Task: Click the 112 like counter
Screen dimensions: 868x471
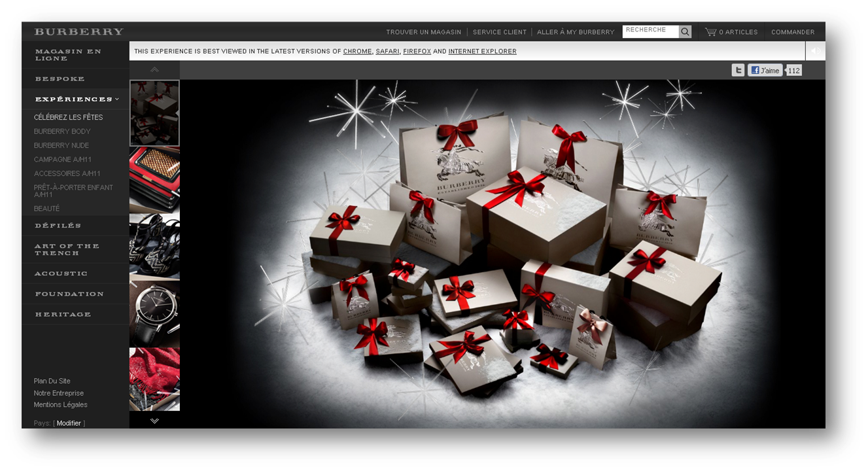Action: [x=793, y=71]
